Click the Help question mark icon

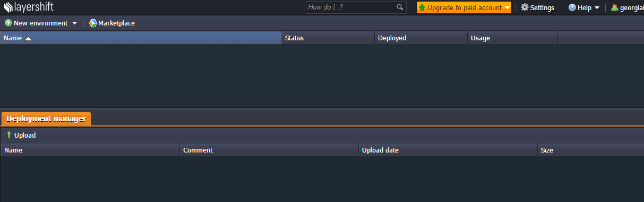(x=572, y=7)
